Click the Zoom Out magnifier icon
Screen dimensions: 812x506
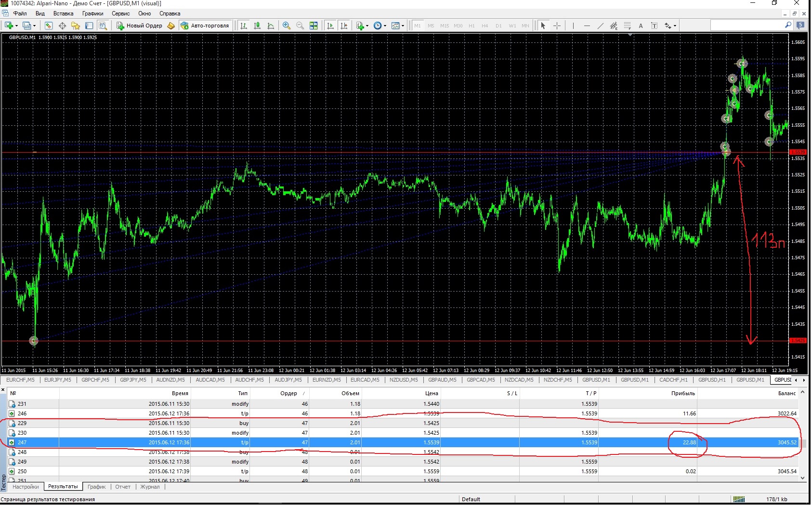click(300, 26)
